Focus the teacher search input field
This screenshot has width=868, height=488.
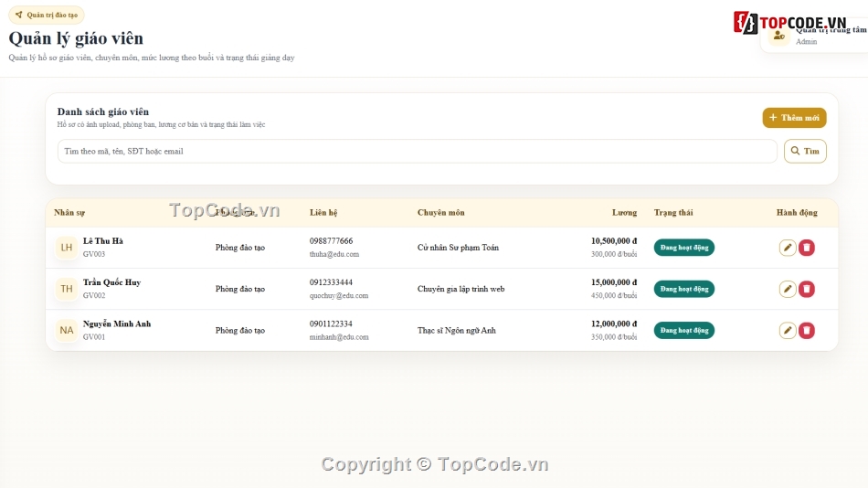coord(417,151)
